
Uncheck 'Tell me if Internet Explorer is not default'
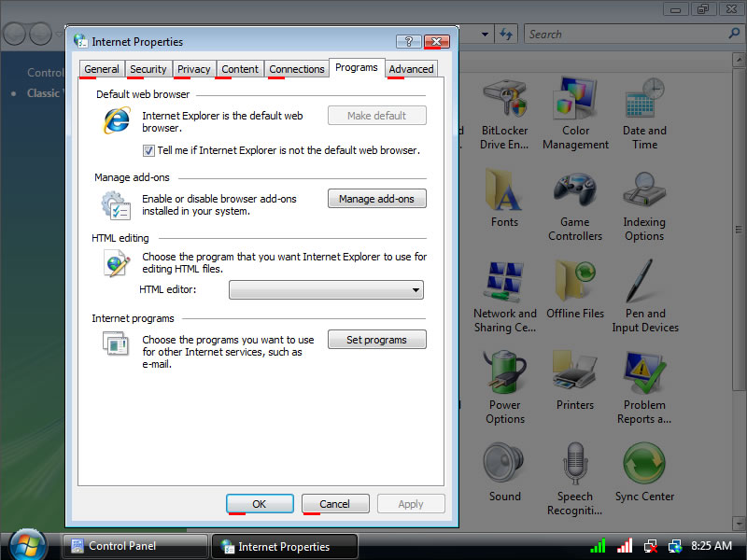pyautogui.click(x=148, y=151)
